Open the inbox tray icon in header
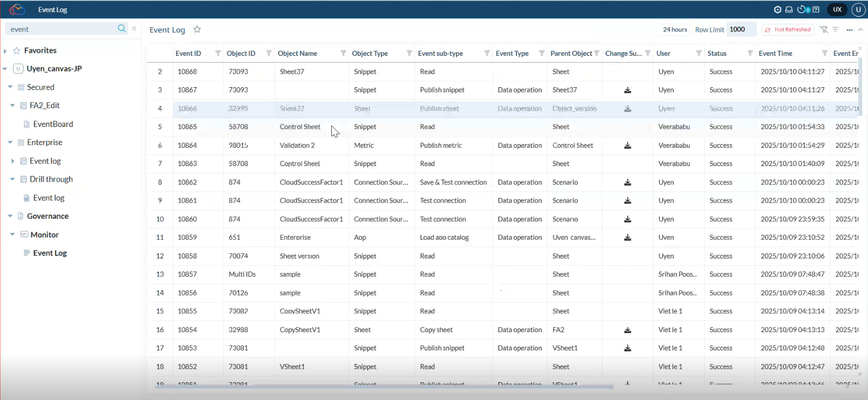 tap(789, 9)
